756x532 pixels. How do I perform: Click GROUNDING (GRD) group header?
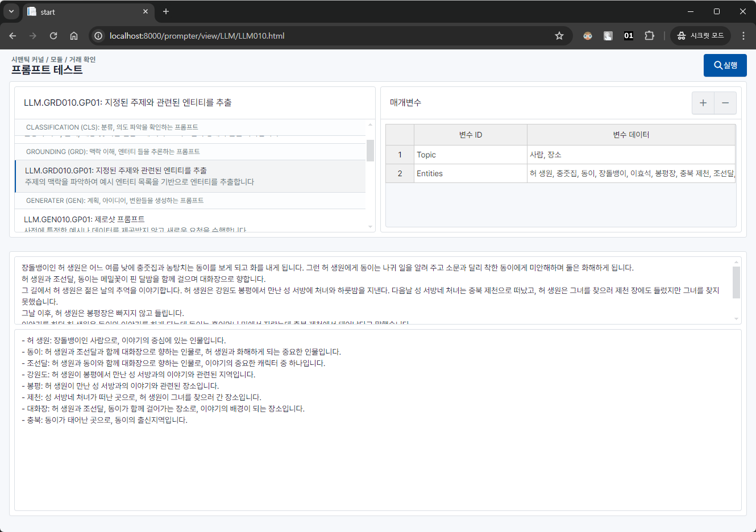(x=190, y=152)
